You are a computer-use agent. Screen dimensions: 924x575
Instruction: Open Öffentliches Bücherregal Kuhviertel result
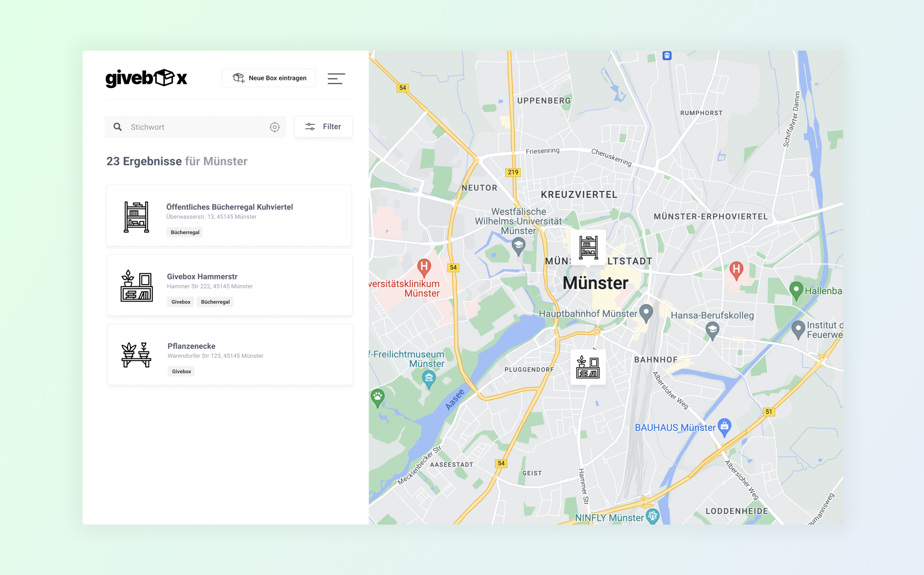[229, 207]
